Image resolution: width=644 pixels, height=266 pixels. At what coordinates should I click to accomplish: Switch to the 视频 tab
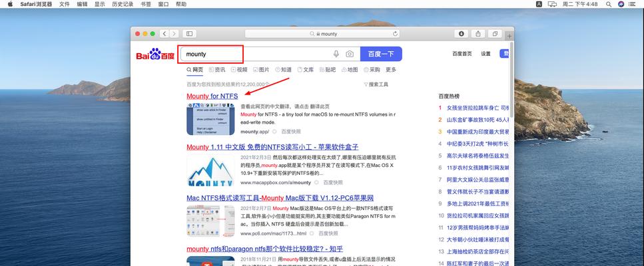(239, 70)
